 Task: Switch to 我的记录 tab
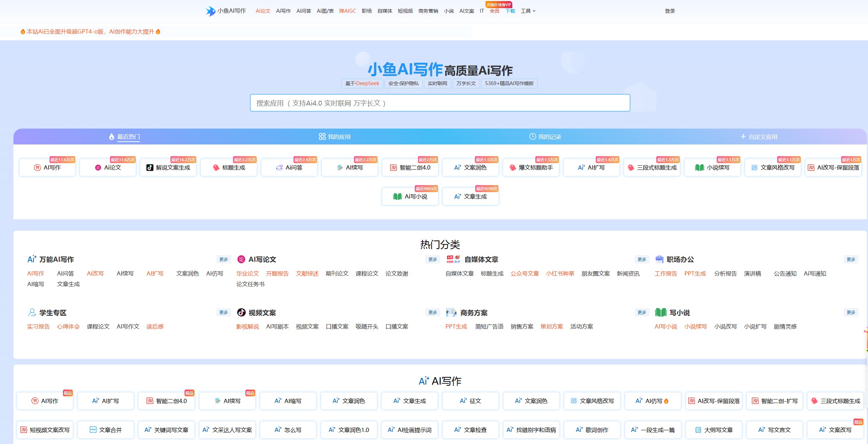click(x=545, y=137)
